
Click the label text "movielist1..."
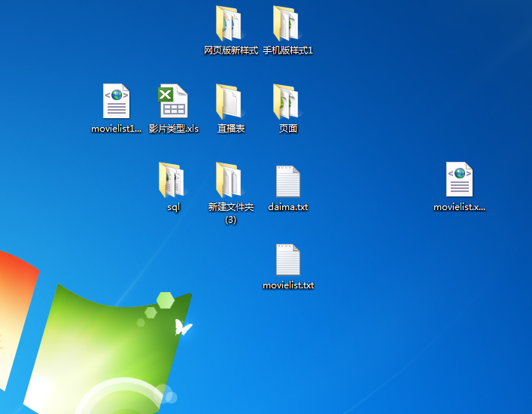point(117,129)
